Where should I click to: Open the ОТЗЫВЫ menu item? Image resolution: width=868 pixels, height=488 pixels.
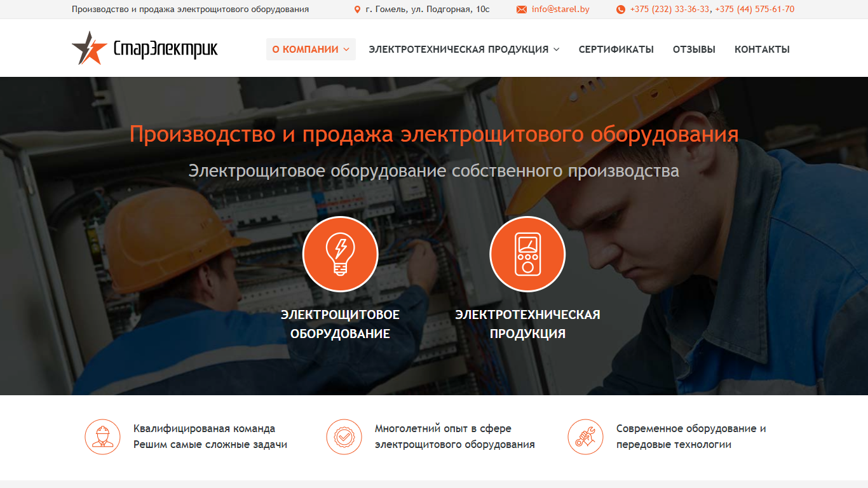click(694, 50)
